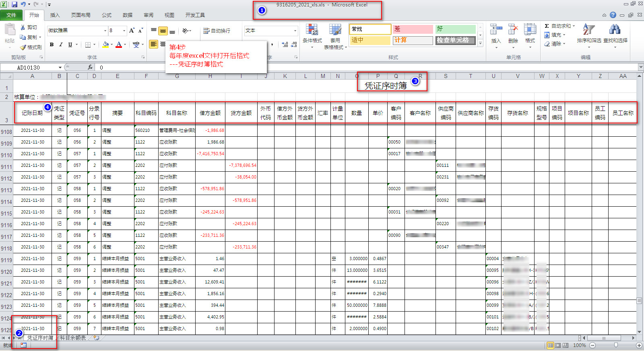Open the 文件 menu button
The image size is (644, 351).
(x=11, y=15)
